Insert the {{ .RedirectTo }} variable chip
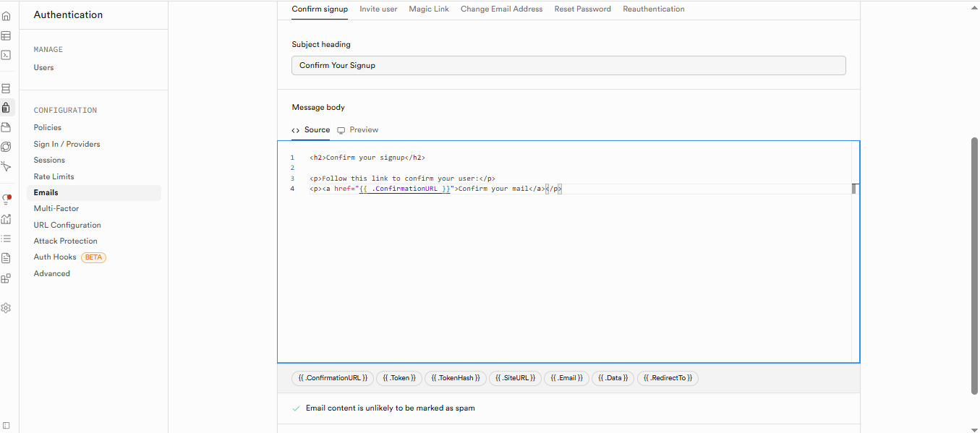 (x=668, y=378)
